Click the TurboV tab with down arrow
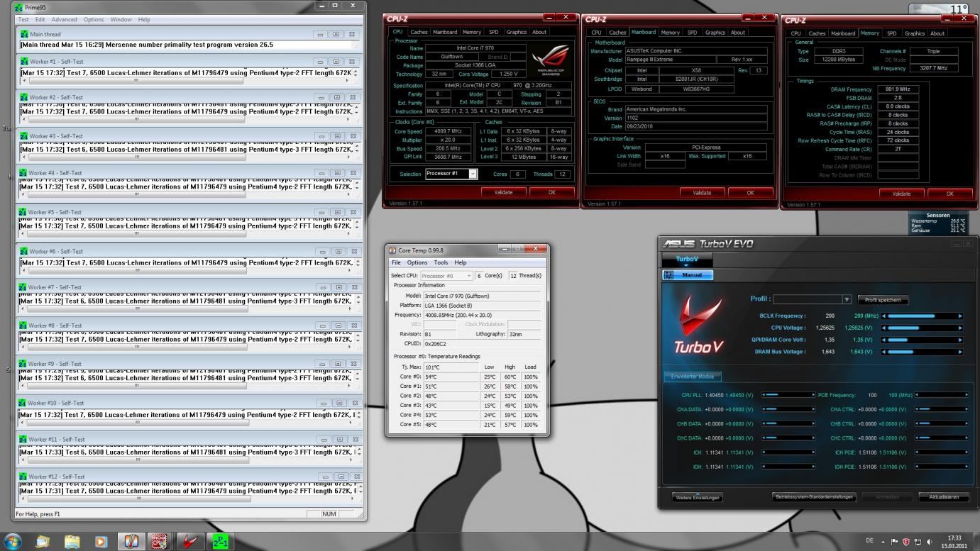 [687, 260]
